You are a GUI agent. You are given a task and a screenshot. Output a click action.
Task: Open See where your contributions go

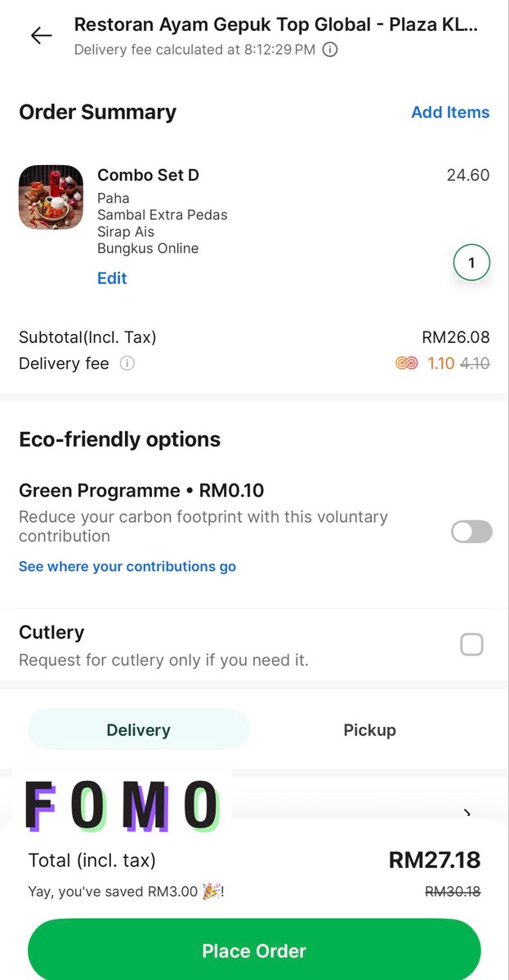127,567
